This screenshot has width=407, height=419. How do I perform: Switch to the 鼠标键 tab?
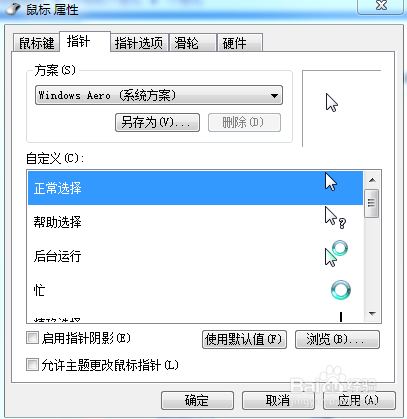tap(36, 43)
